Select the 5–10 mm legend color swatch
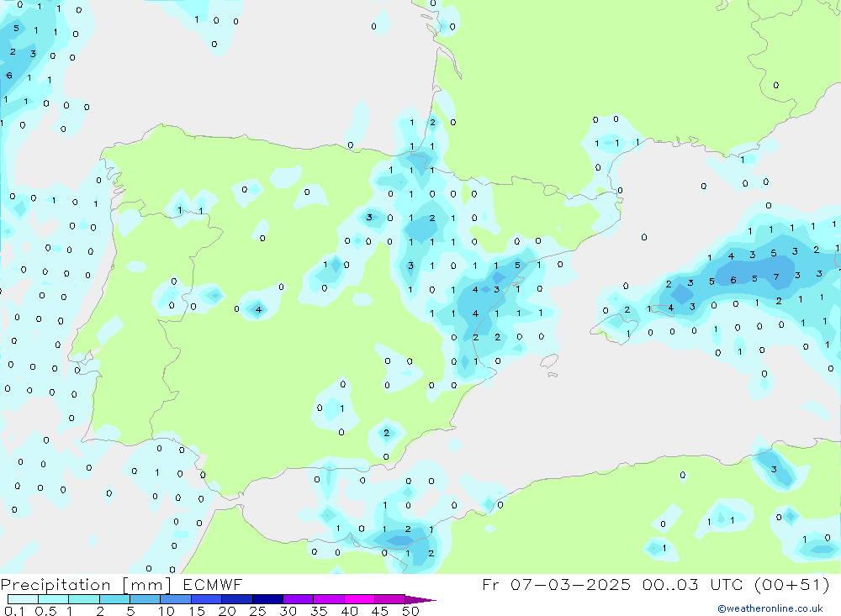The image size is (841, 616). 145,599
